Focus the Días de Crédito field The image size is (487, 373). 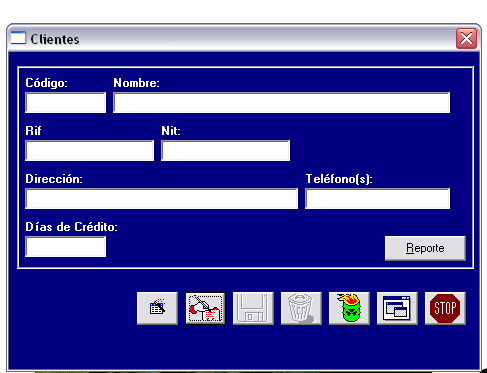(x=66, y=247)
